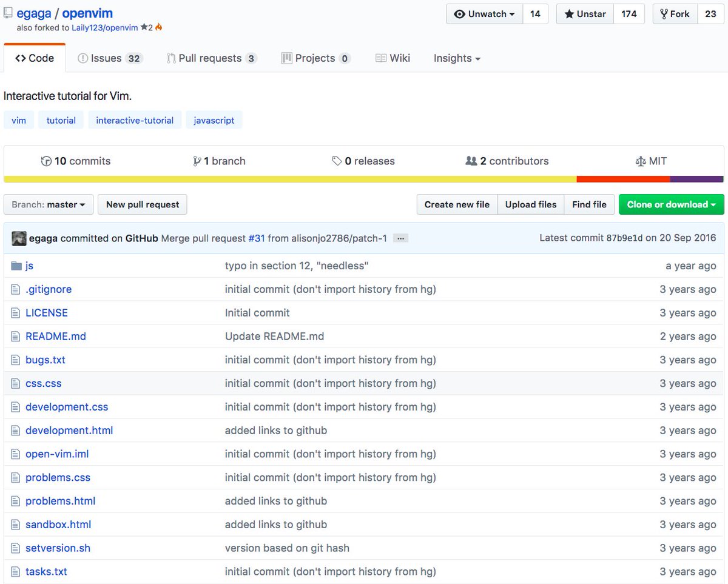View the 23 forks count
Viewport: 728px width, 584px height.
[710, 14]
